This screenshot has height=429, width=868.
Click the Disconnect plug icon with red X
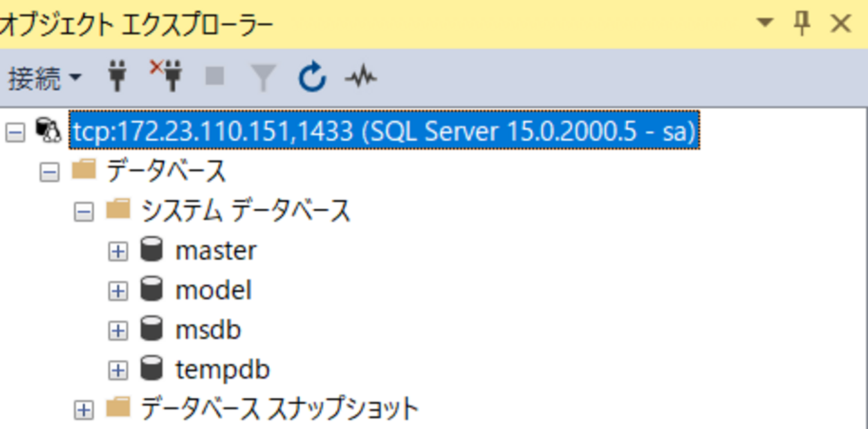(x=166, y=77)
